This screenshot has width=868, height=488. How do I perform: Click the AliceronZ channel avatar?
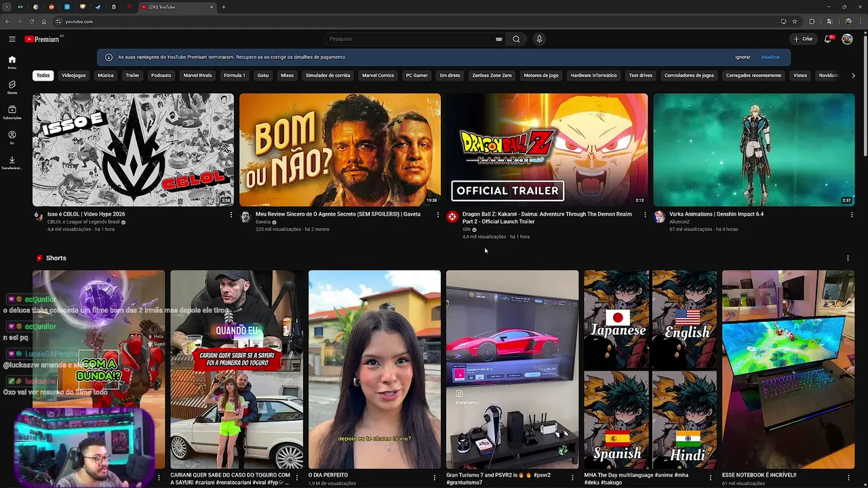coord(659,217)
